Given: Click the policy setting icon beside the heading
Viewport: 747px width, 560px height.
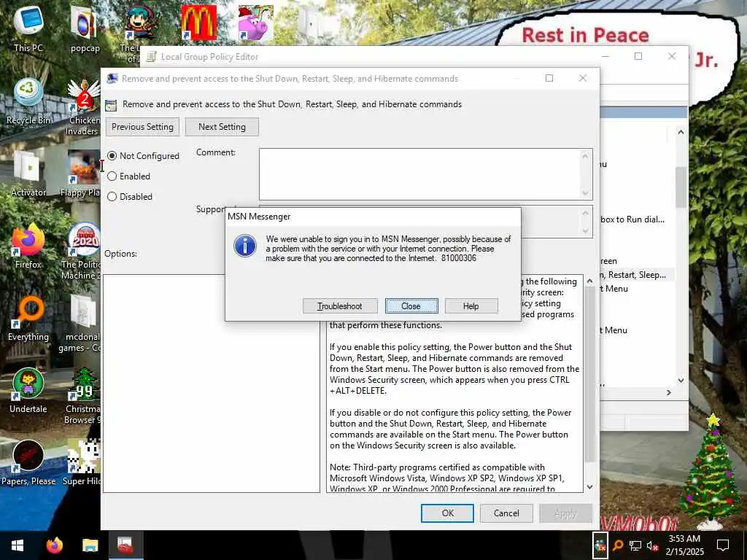Looking at the screenshot, I should (111, 105).
